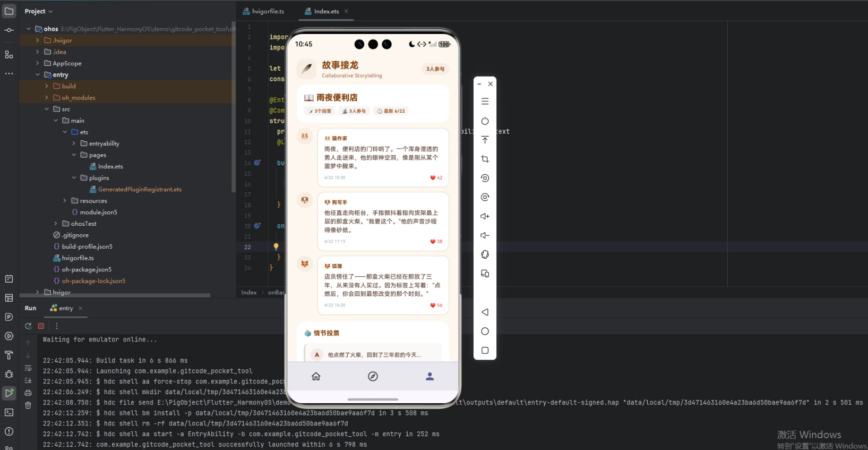Click the project tree horizontal scrollbar

(x=115, y=295)
